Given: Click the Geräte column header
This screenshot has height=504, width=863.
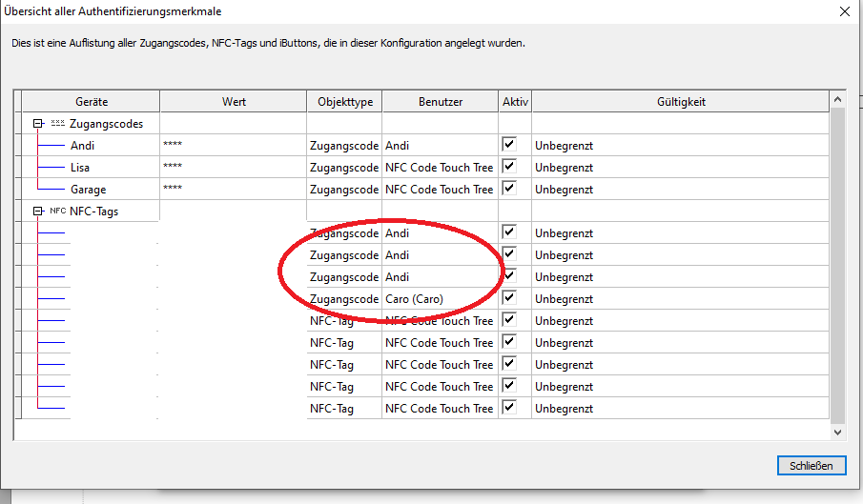Looking at the screenshot, I should [x=92, y=102].
